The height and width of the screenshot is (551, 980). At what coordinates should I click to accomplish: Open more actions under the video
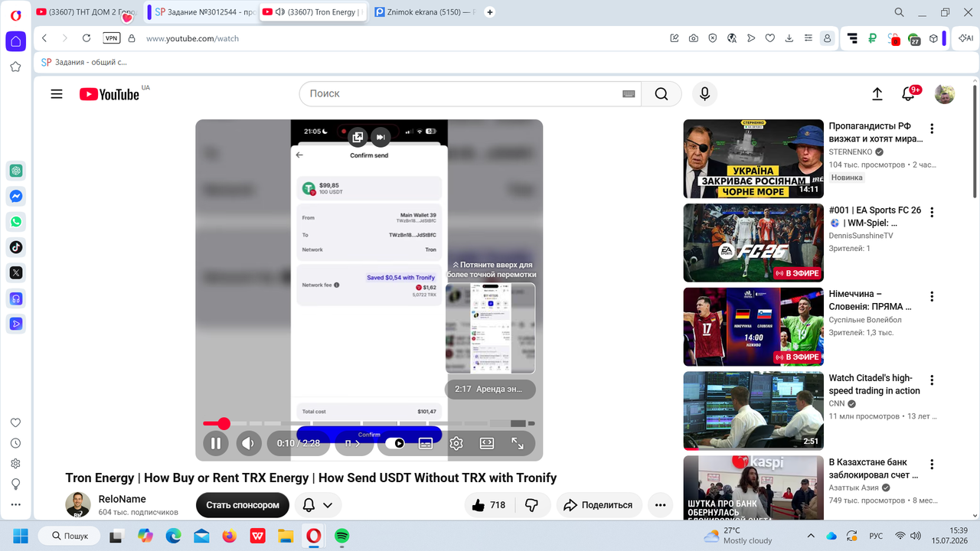click(661, 505)
